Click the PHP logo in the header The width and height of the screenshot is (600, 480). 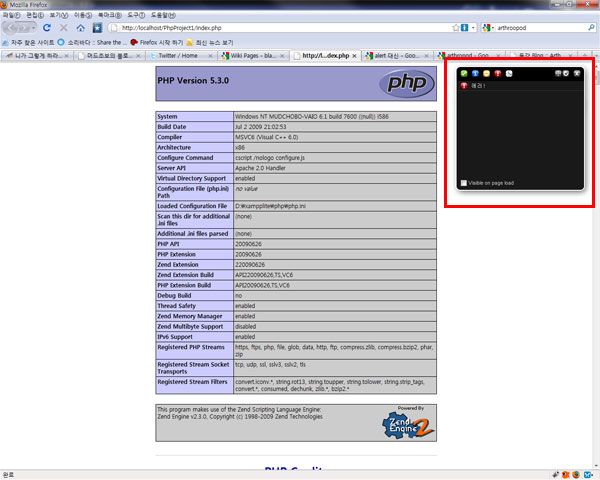407,83
